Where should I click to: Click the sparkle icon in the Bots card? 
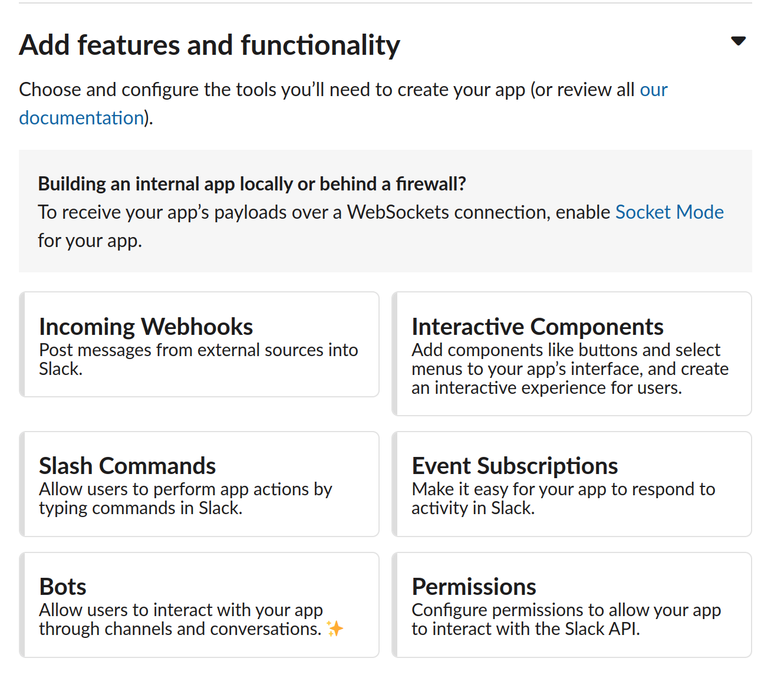tap(335, 629)
